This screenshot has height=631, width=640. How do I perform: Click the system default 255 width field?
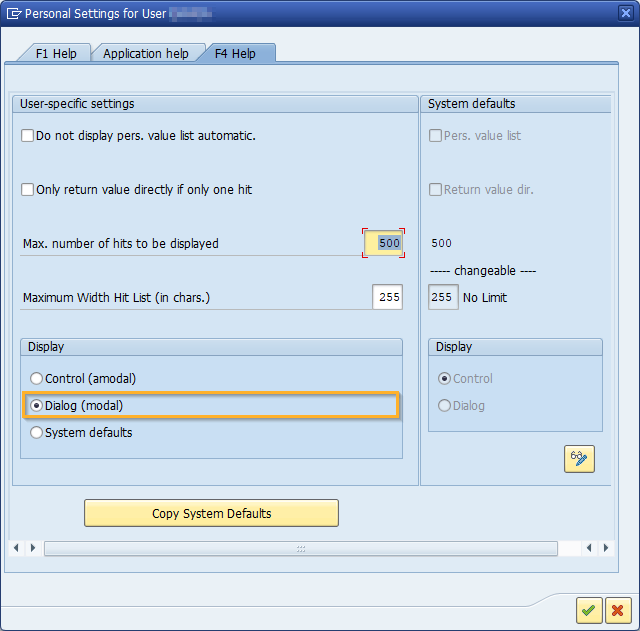[x=443, y=297]
